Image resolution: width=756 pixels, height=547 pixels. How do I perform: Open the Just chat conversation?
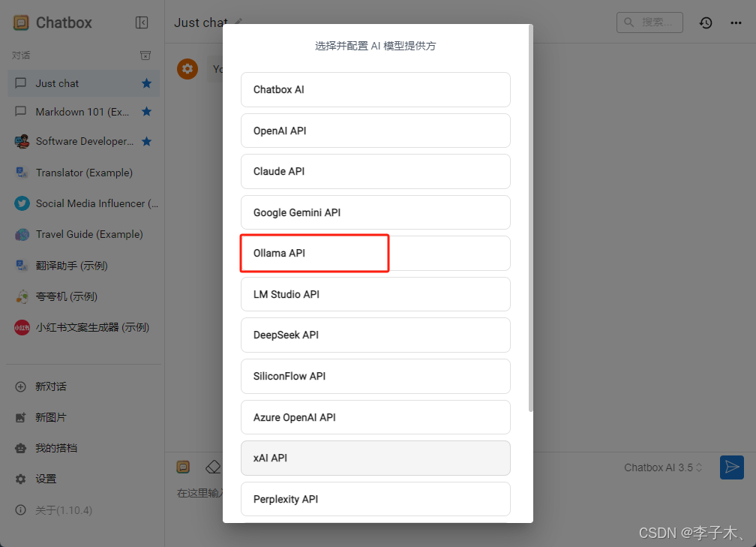(84, 83)
